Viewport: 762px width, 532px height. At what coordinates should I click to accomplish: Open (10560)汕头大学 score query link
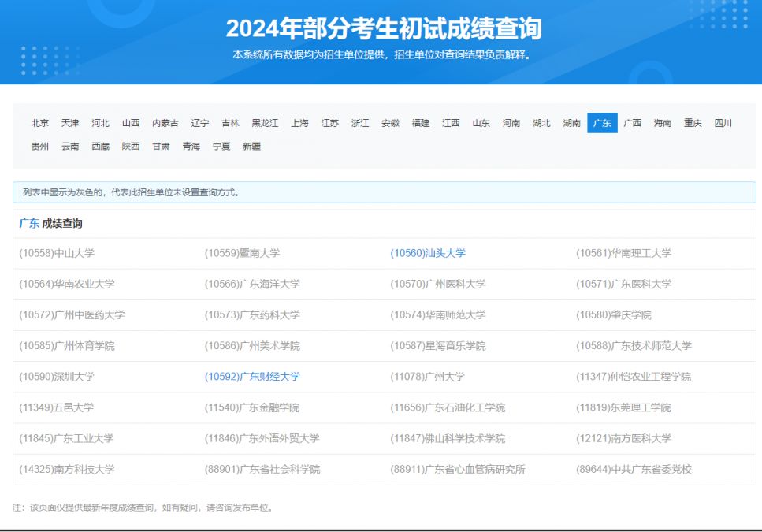point(428,253)
